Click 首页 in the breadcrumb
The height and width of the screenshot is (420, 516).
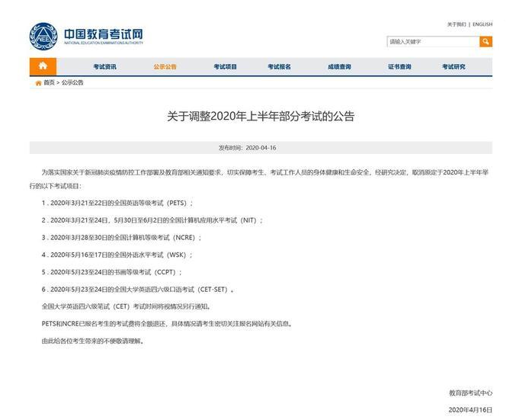49,82
